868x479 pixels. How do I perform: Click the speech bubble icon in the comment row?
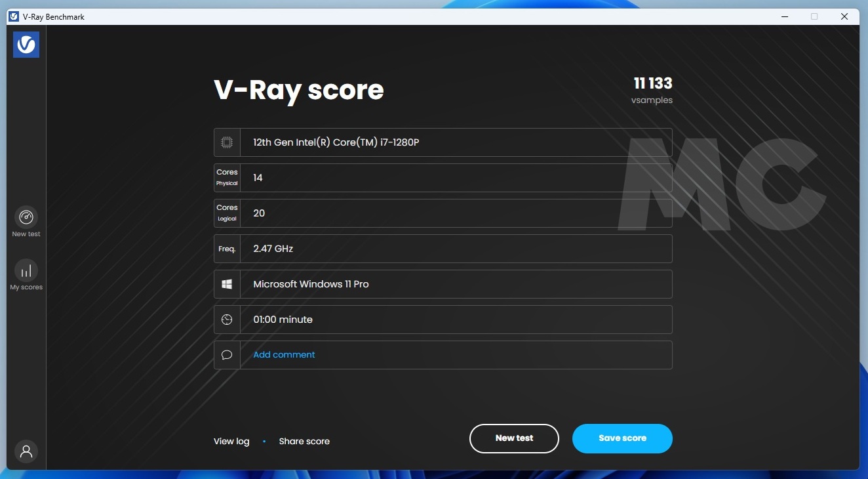coord(226,354)
